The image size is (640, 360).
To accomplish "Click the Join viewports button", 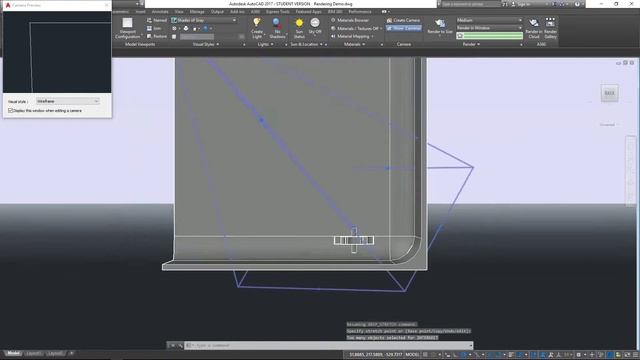I will click(153, 28).
